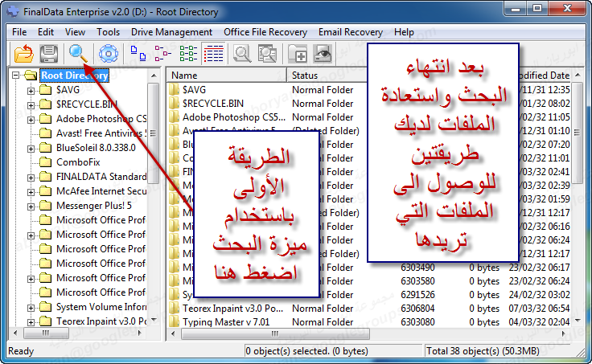Click the tree panel horizontal scroll-right arrow
This screenshot has width=592, height=364.
pyautogui.click(x=140, y=333)
